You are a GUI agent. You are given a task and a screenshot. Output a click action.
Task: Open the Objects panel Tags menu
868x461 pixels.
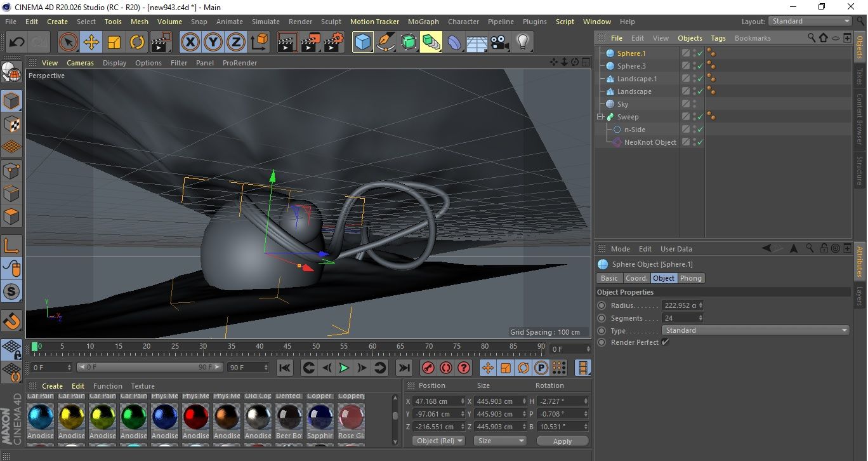tap(718, 38)
